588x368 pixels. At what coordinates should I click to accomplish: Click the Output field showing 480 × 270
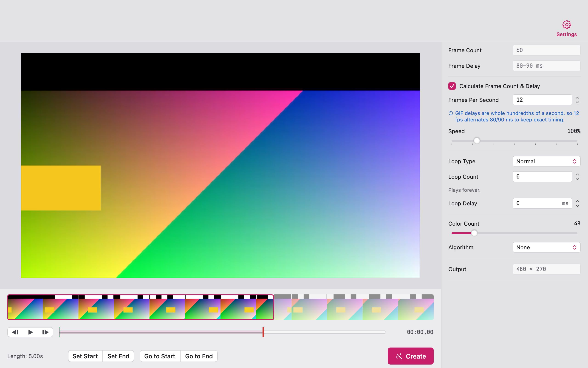click(x=546, y=269)
